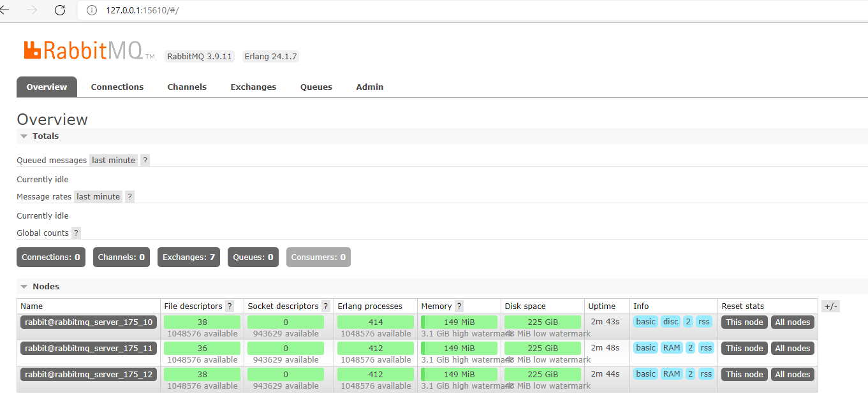Open the Channels tab

click(187, 87)
